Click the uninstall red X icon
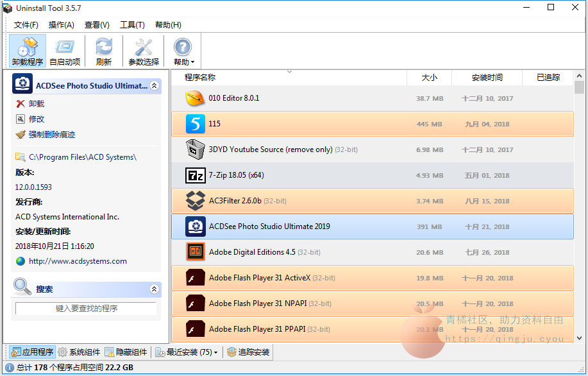 click(x=21, y=103)
